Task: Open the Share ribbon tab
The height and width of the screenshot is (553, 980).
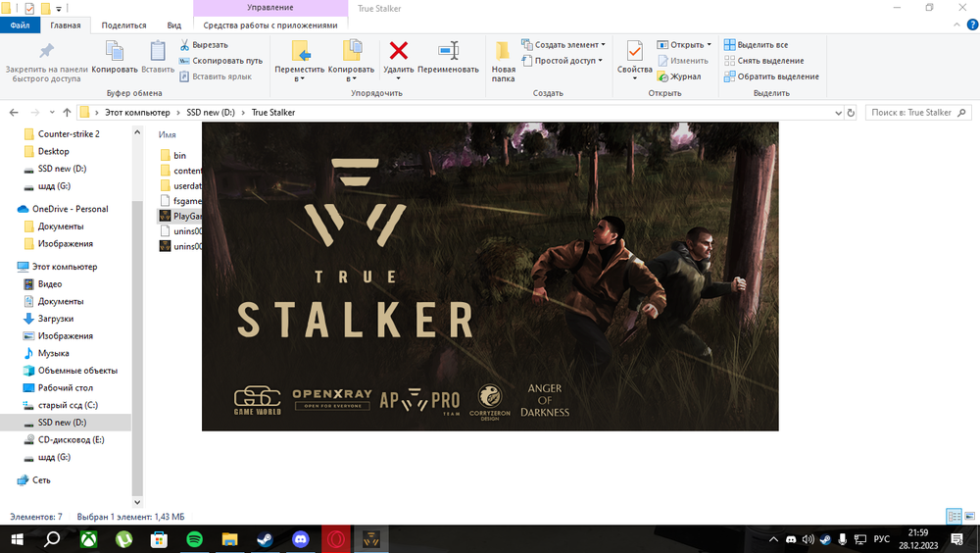Action: click(124, 25)
